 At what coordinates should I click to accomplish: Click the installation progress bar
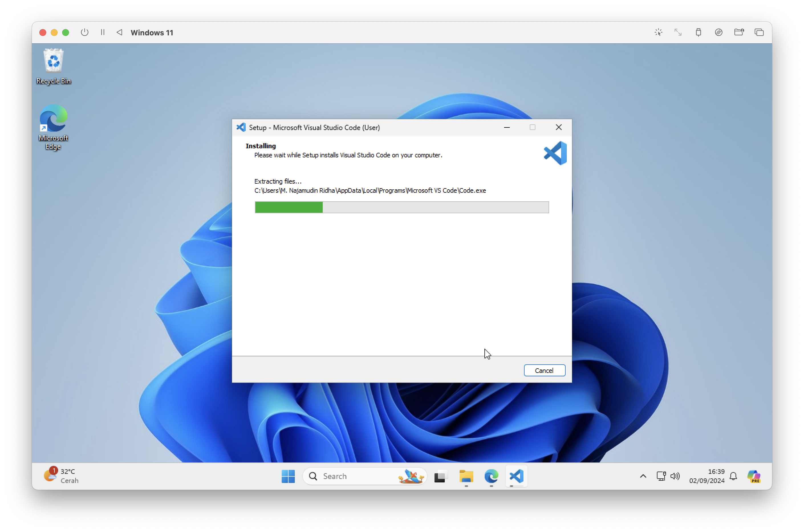[402, 207]
